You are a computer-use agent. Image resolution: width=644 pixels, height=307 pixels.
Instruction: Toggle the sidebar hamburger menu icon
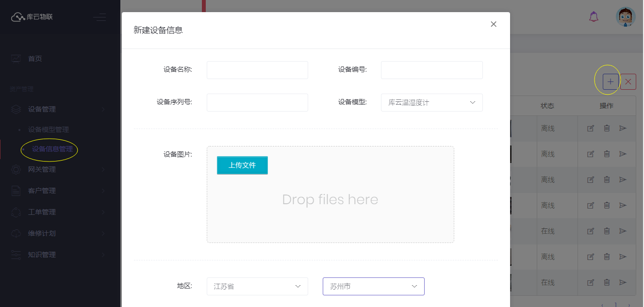pos(99,17)
